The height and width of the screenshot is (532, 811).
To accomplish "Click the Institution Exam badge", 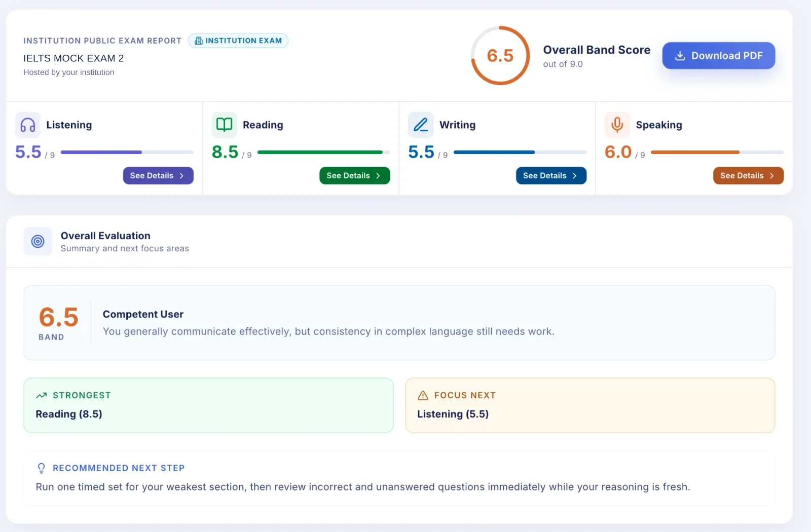I will (x=238, y=41).
